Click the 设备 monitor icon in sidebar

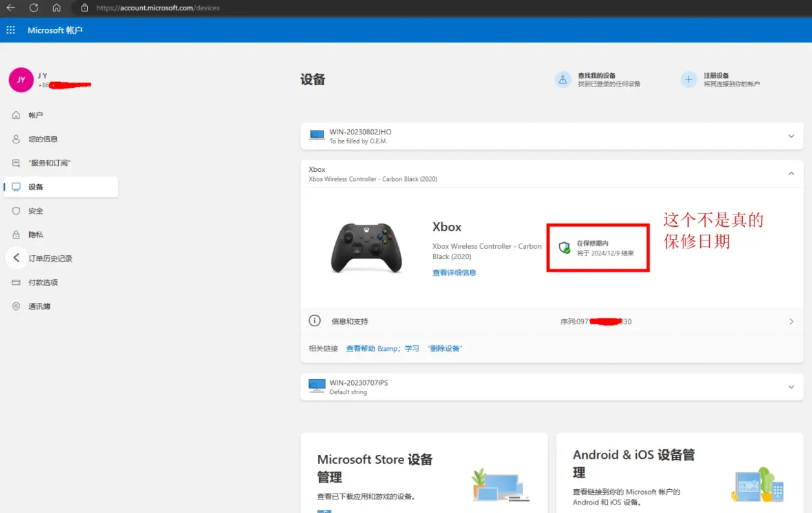[x=16, y=187]
